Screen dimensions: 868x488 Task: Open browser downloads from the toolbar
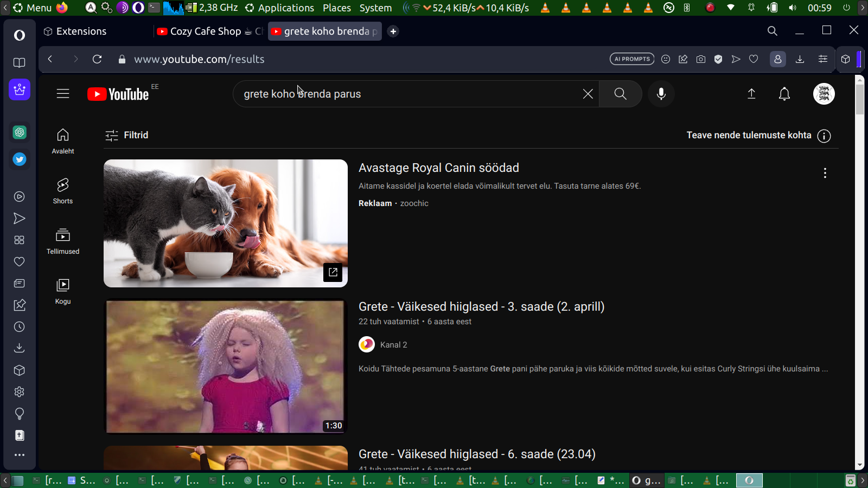click(800, 59)
